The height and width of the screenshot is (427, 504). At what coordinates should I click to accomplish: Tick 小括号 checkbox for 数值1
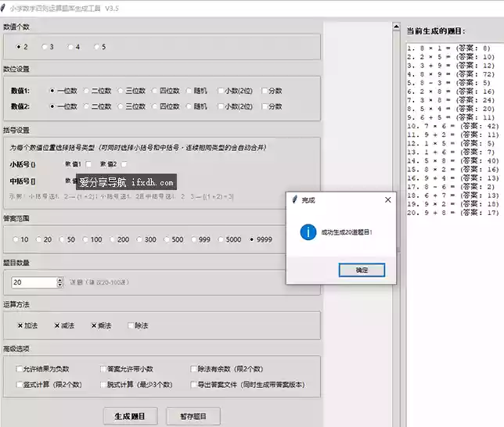point(88,164)
